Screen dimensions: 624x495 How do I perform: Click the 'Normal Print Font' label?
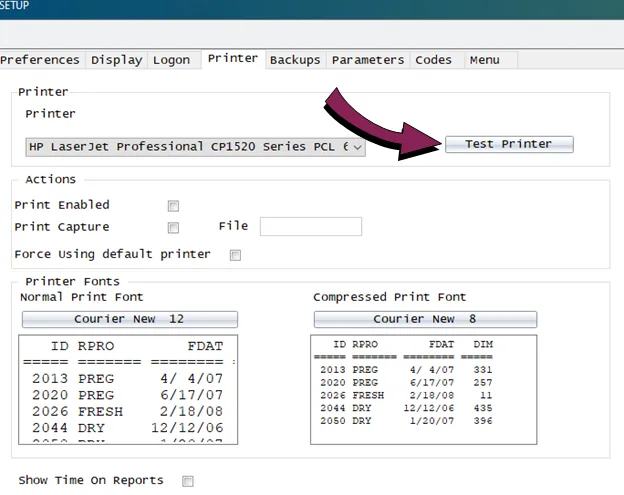(x=82, y=297)
